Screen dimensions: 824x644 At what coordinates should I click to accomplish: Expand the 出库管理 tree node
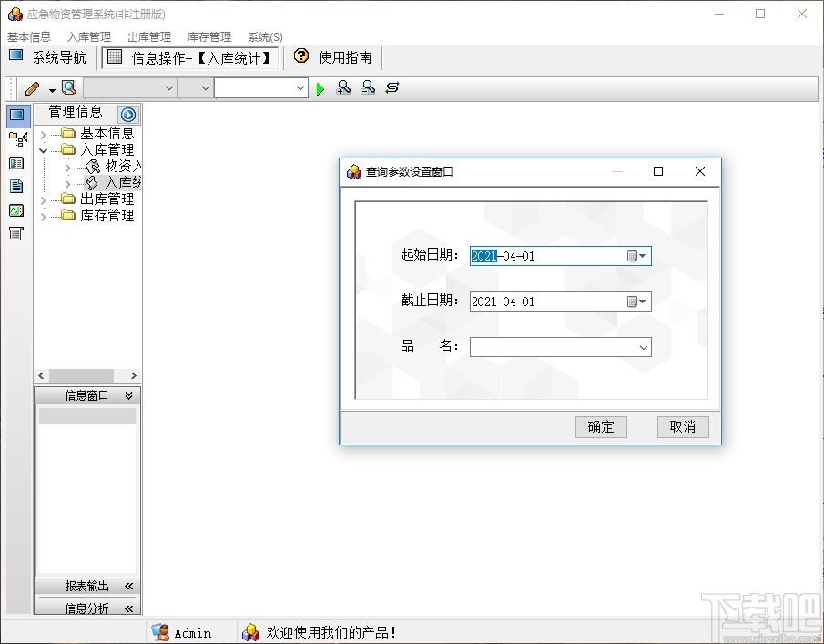43,200
